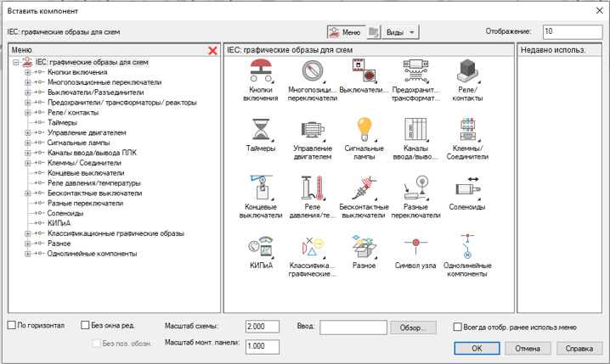Screen dimensions: 610x364
Task: Open the Таймеры hourglass icon
Action: click(261, 130)
